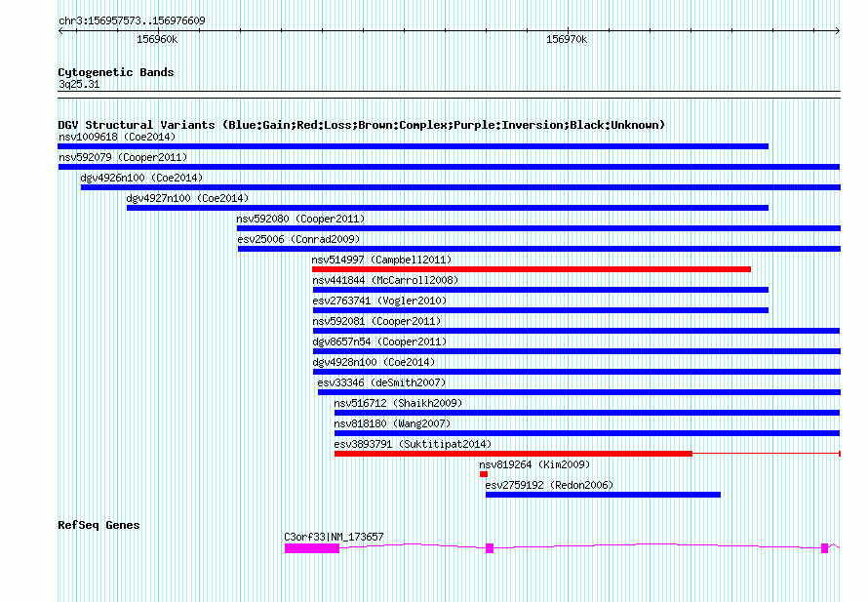
Task: Select the blue esv2759192 (Redon2006) bar
Action: 603,495
